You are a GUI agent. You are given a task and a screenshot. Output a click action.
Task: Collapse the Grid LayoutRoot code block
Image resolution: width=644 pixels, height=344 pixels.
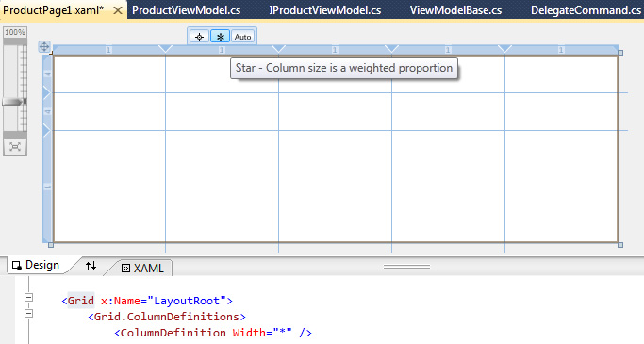28,297
